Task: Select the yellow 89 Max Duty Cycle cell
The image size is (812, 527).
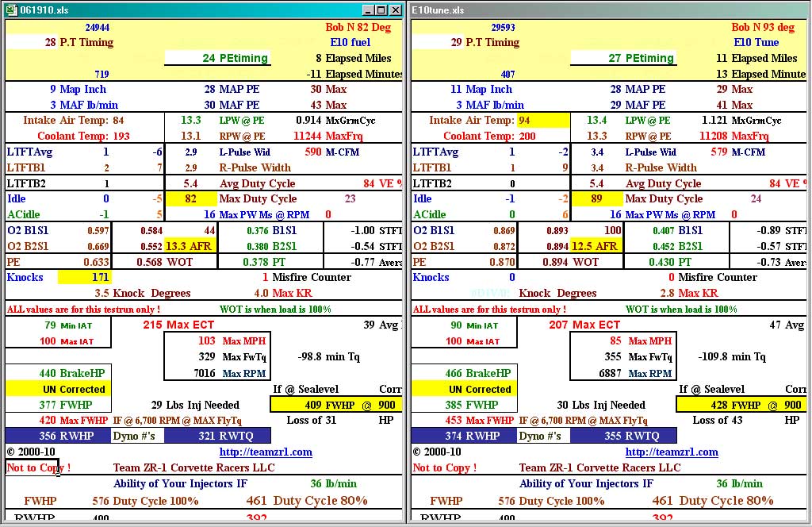Action: pyautogui.click(x=595, y=199)
